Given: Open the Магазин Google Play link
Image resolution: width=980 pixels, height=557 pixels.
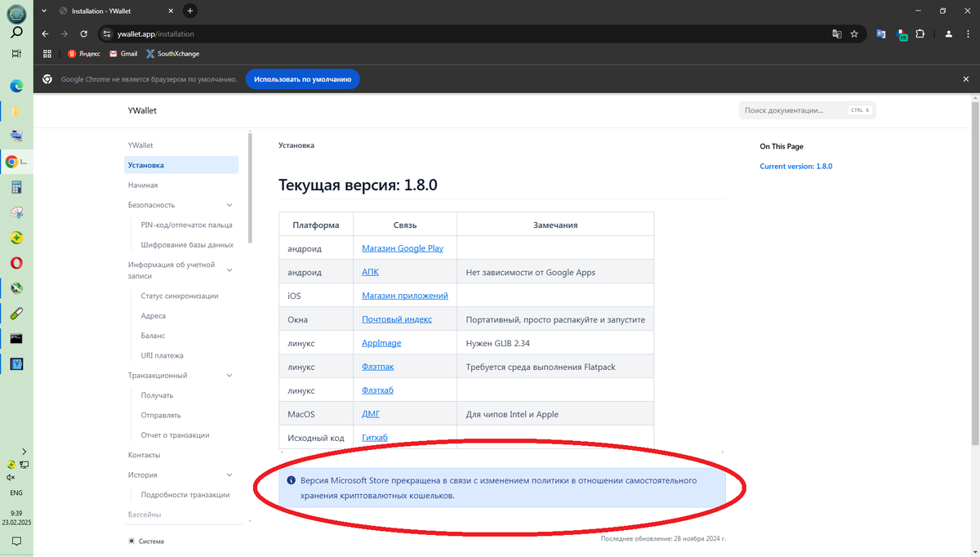Looking at the screenshot, I should click(x=403, y=248).
